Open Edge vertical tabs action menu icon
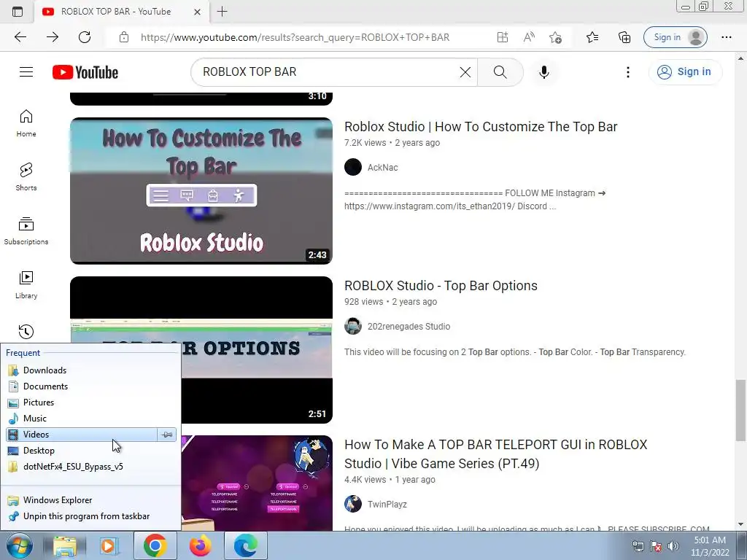 pos(18,12)
